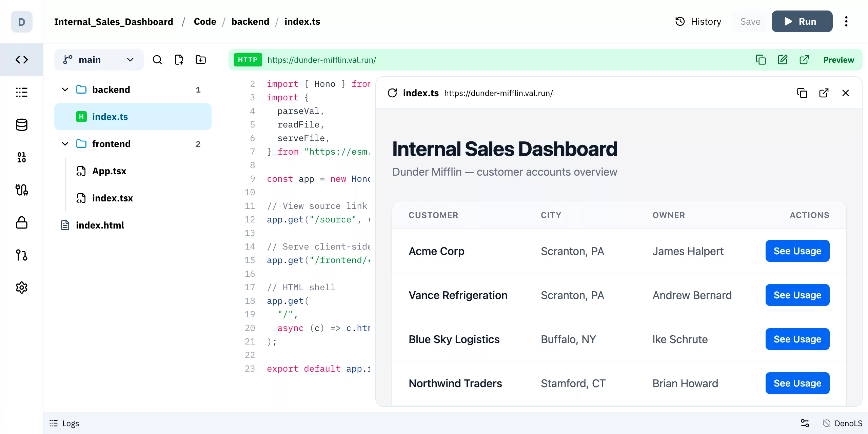The width and height of the screenshot is (868, 434).
Task: Click owner James Halpert
Action: pyautogui.click(x=688, y=251)
